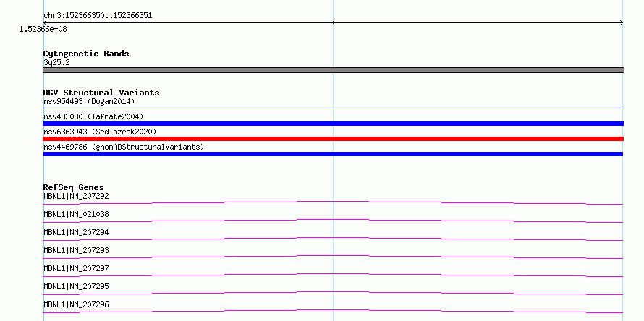
Task: Open transcript MBNL1|NM_207292 label
Action: pos(76,196)
